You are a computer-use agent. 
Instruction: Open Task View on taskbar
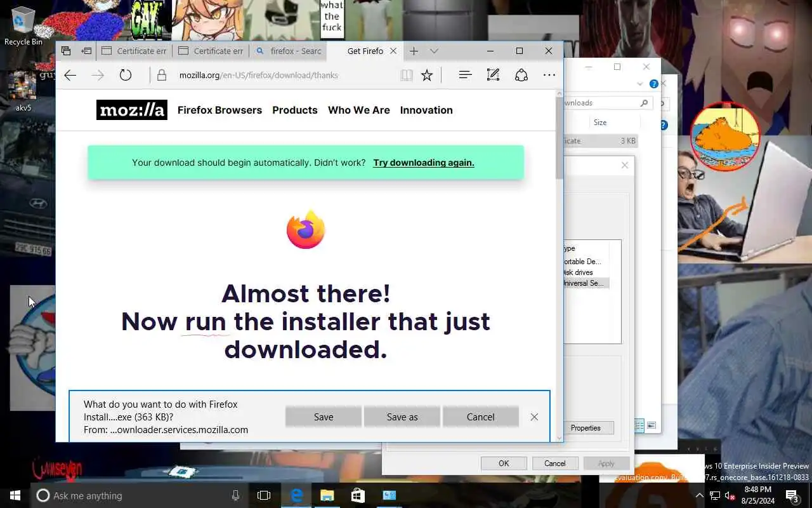(x=264, y=495)
